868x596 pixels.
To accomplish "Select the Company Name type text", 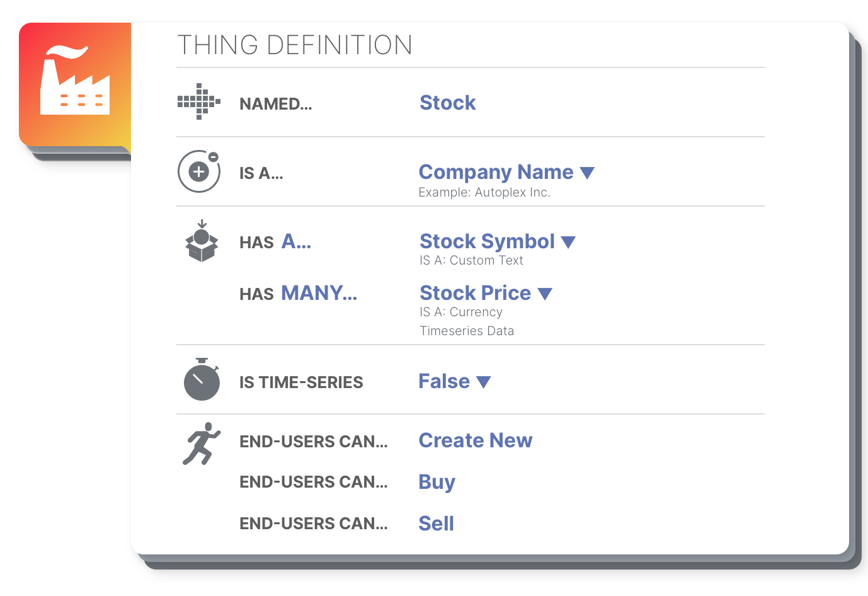I will point(496,172).
